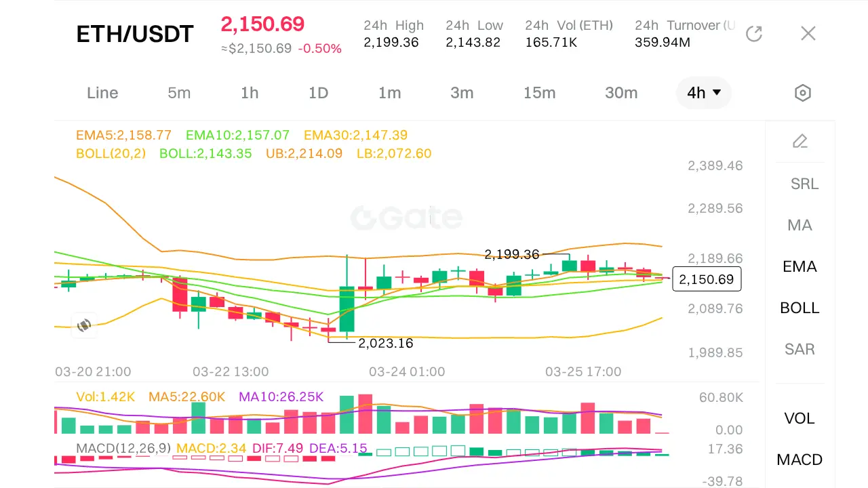The image size is (868, 488).
Task: Click the LB:2,072.60 lower band value
Action: [394, 153]
